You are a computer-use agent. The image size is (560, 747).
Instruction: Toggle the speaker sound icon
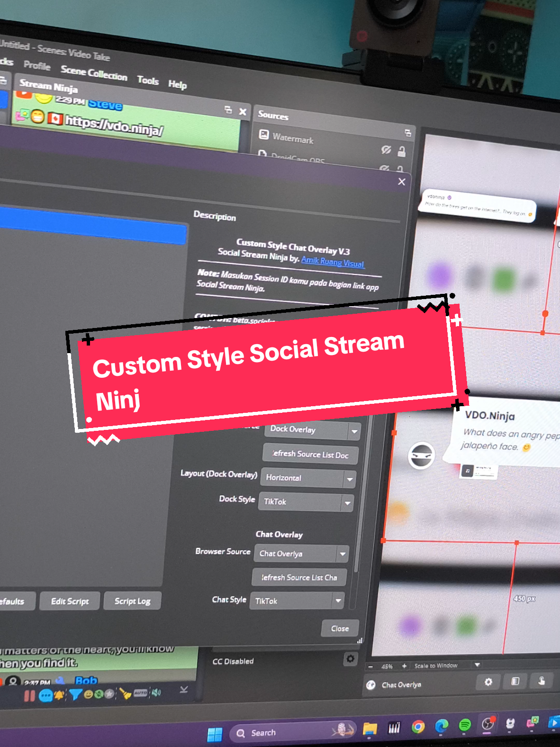coord(156,692)
